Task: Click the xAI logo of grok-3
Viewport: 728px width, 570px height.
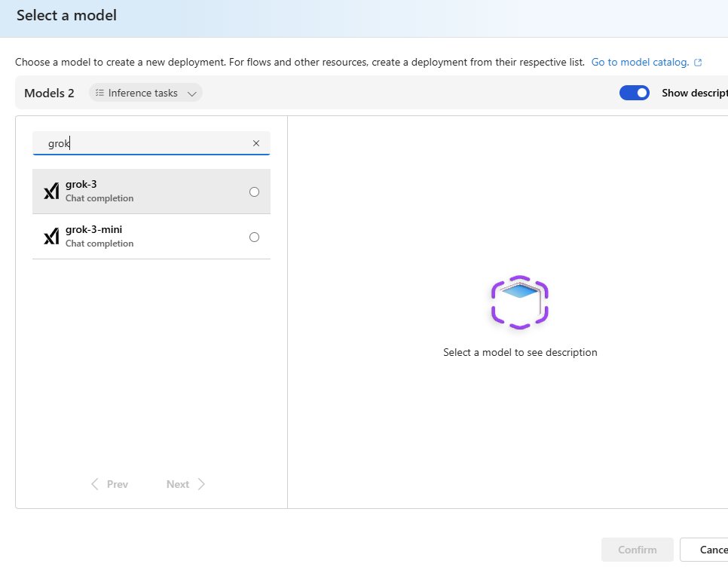Action: click(x=51, y=192)
